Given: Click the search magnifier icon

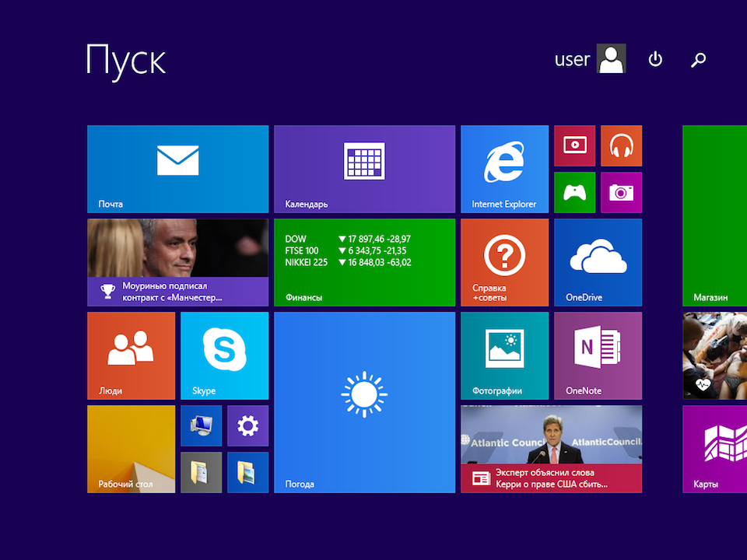Looking at the screenshot, I should (x=699, y=60).
